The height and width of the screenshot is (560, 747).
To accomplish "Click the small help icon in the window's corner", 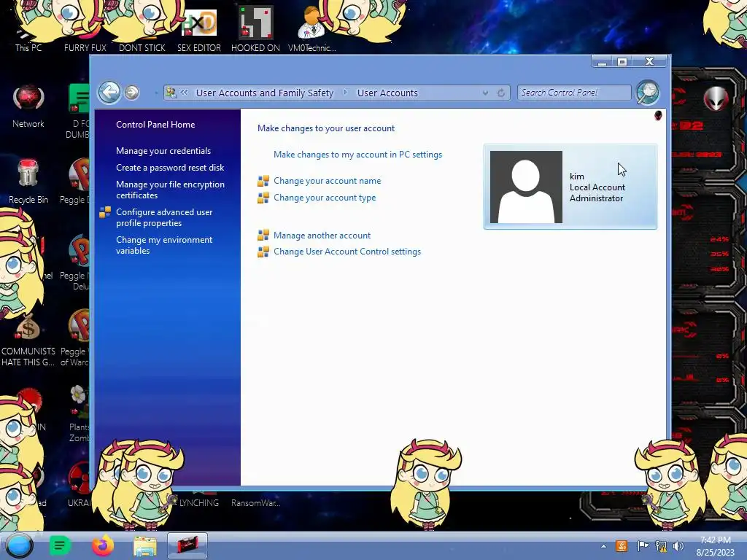I will 658,115.
